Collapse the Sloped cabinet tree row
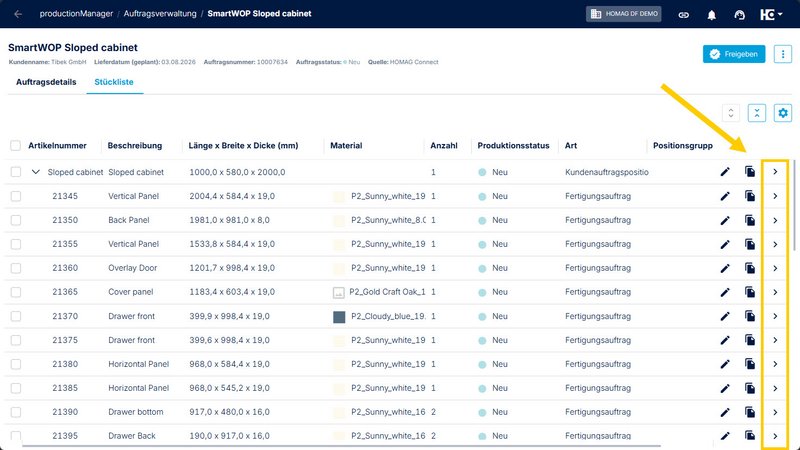800x450 pixels. tap(35, 172)
